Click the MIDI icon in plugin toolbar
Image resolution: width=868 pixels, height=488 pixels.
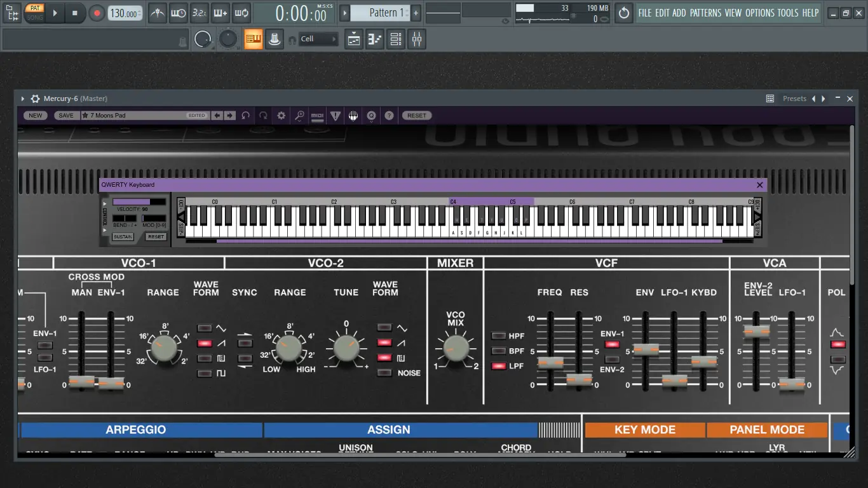317,116
